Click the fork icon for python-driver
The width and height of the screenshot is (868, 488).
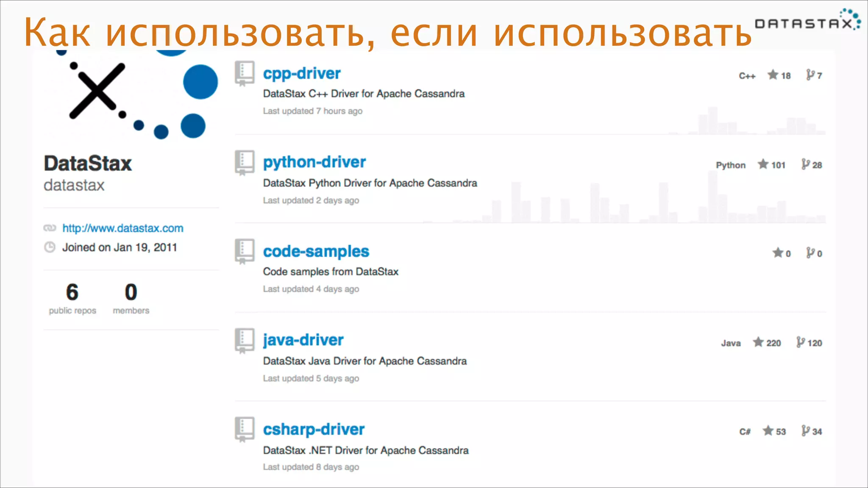pyautogui.click(x=805, y=164)
